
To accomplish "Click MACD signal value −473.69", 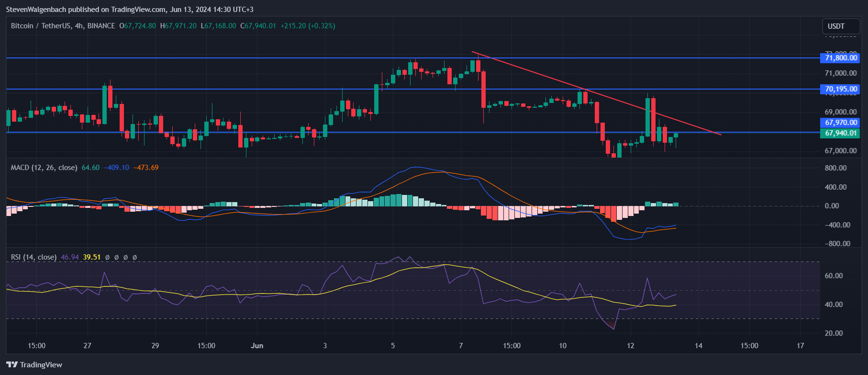I will (x=146, y=168).
